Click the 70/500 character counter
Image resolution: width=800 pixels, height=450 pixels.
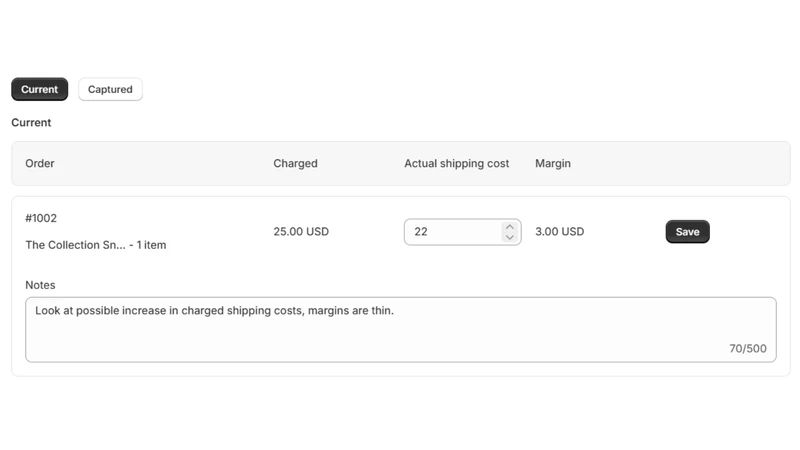coord(747,348)
